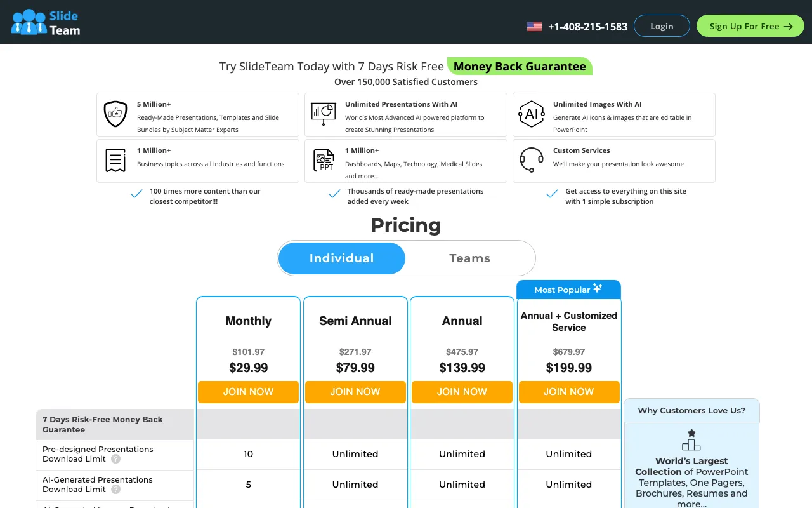Click the $79.99 semi annual price
Image resolution: width=812 pixels, height=508 pixels.
tap(355, 368)
